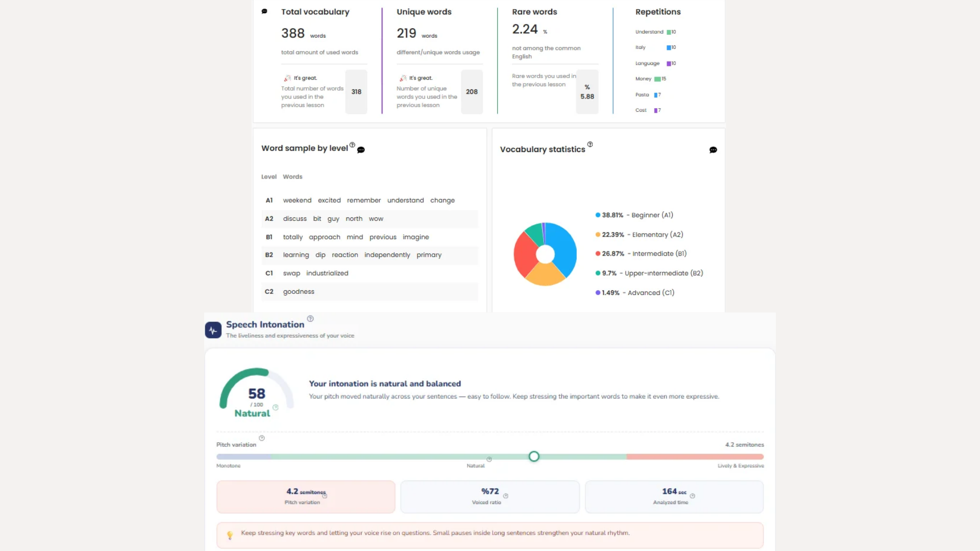This screenshot has height=551, width=980.
Task: Click the Understand repetition entry
Action: [655, 32]
